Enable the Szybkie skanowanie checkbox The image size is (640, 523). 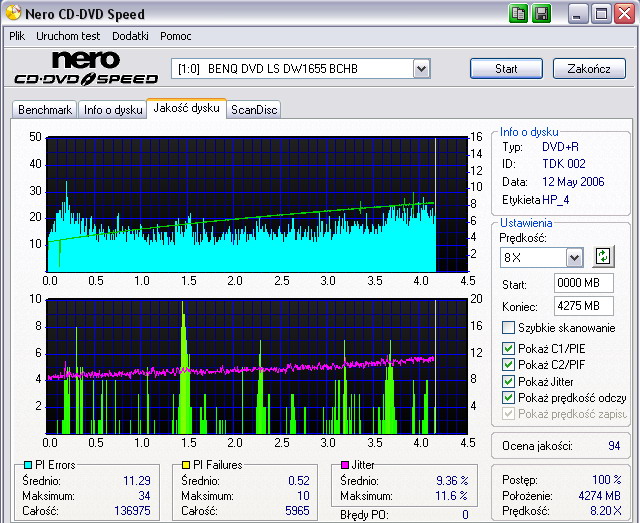point(508,327)
